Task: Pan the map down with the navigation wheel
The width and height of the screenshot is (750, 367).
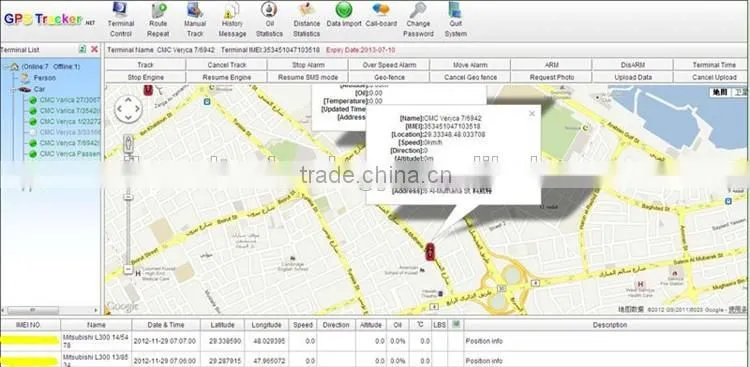Action: pos(128,118)
